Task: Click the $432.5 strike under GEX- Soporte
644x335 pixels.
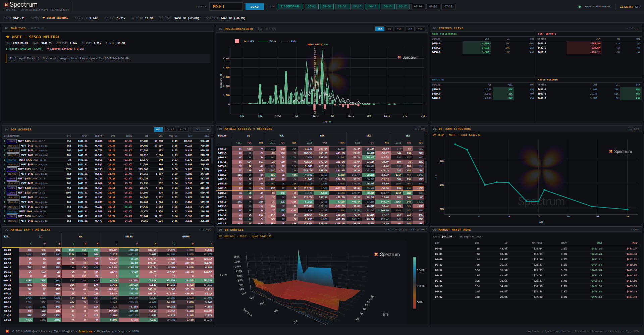Action: click(542, 48)
